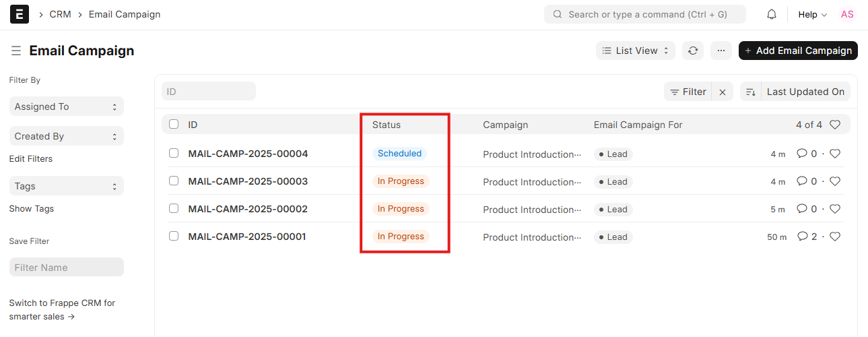Click the Frappe home logo icon
This screenshot has height=337, width=868.
tap(20, 14)
